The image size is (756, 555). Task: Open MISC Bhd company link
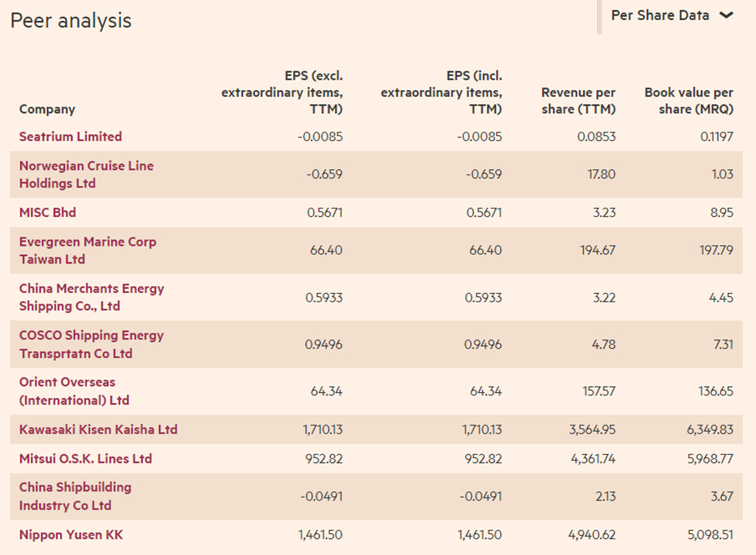coord(48,212)
